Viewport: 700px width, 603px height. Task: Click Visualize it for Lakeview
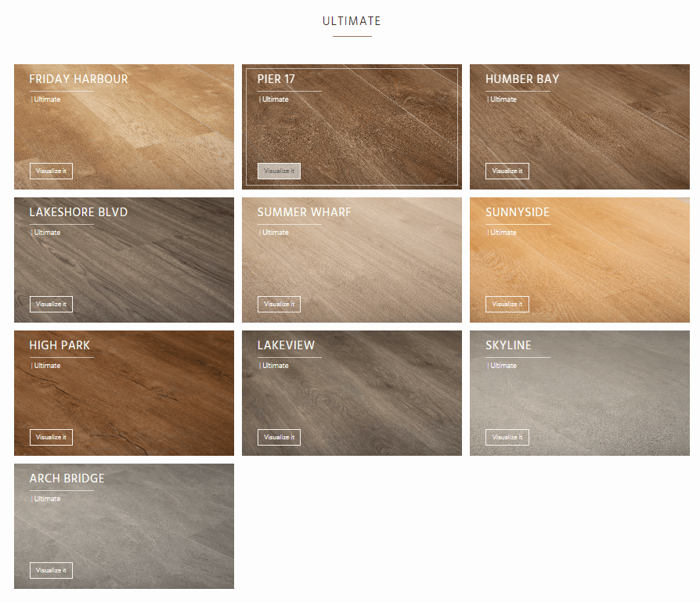278,437
